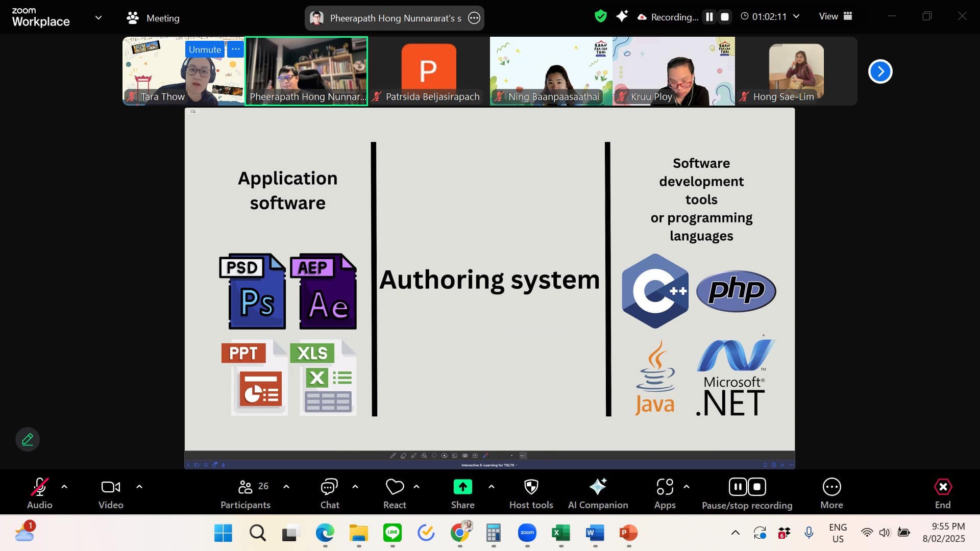The image size is (980, 551).
Task: Open more options on Tara Thow's tile
Action: (x=235, y=49)
